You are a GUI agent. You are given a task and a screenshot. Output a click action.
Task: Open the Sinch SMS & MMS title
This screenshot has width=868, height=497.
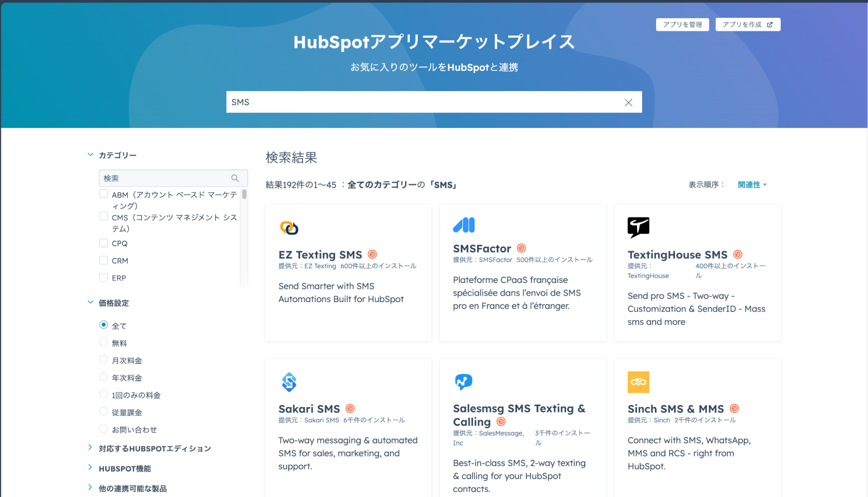676,409
